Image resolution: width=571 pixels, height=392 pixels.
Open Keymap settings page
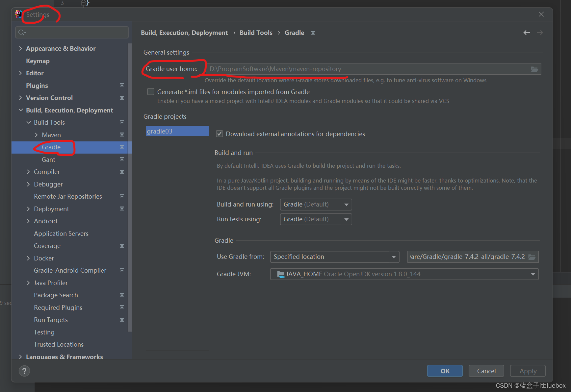(x=38, y=61)
